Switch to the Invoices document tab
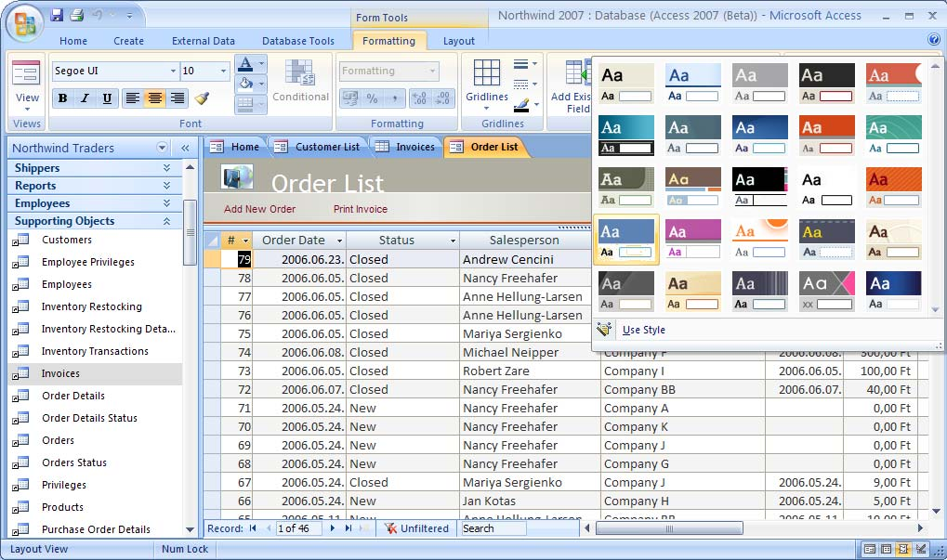This screenshot has height=560, width=947. tap(406, 147)
